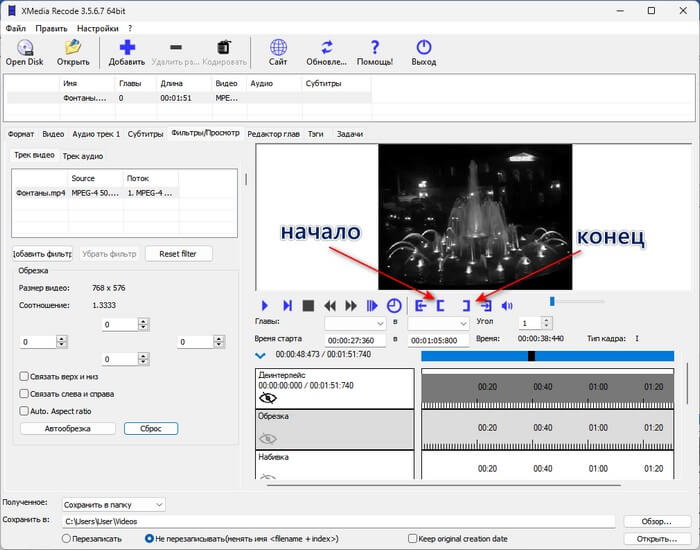The width and height of the screenshot is (700, 550).
Task: Mute audio with the speaker icon
Action: coord(507,305)
